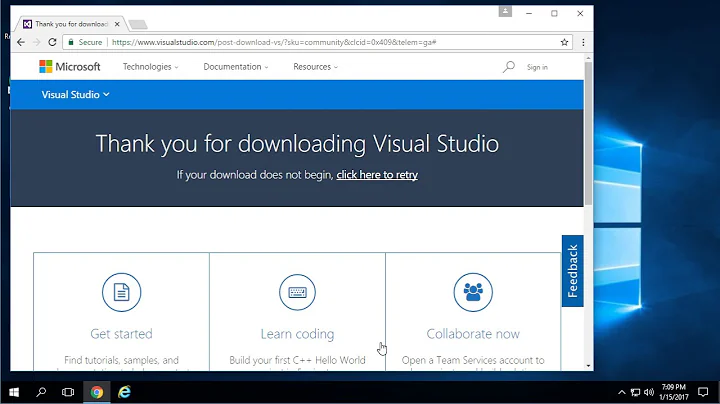The image size is (720, 404).
Task: Open the site search magnifier icon
Action: point(508,67)
